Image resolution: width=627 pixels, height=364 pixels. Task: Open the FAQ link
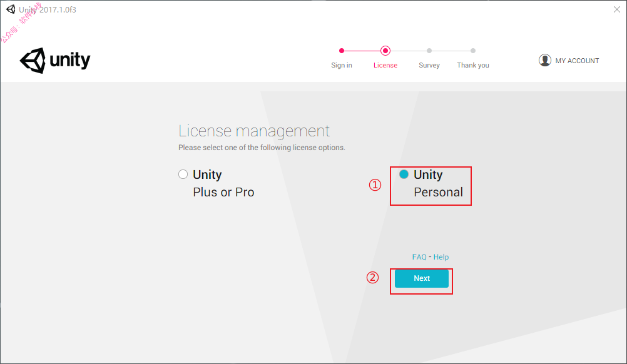(419, 257)
